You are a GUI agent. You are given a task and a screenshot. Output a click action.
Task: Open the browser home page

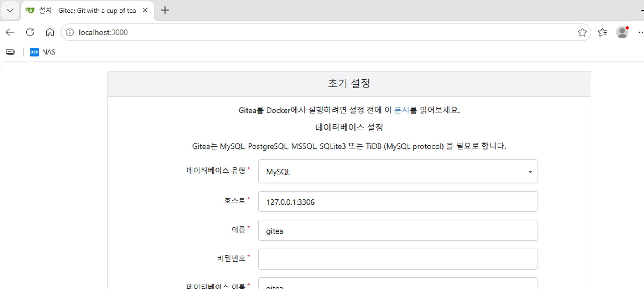coord(50,32)
